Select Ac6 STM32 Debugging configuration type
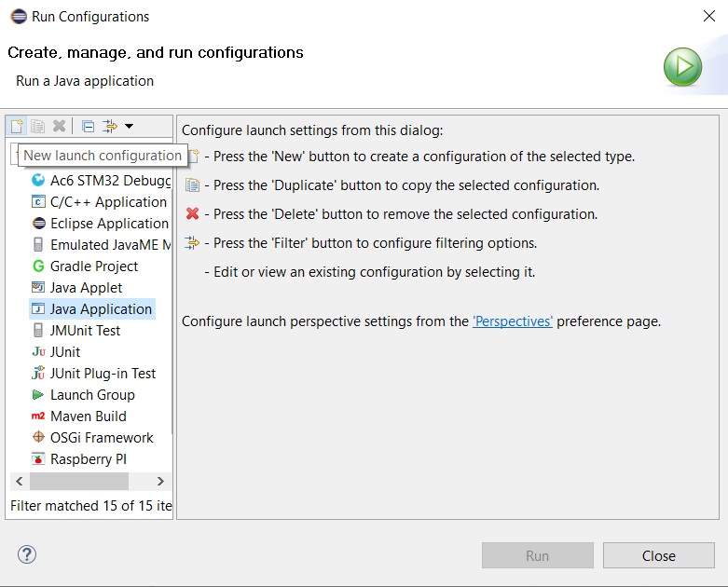728x587 pixels. [x=102, y=180]
